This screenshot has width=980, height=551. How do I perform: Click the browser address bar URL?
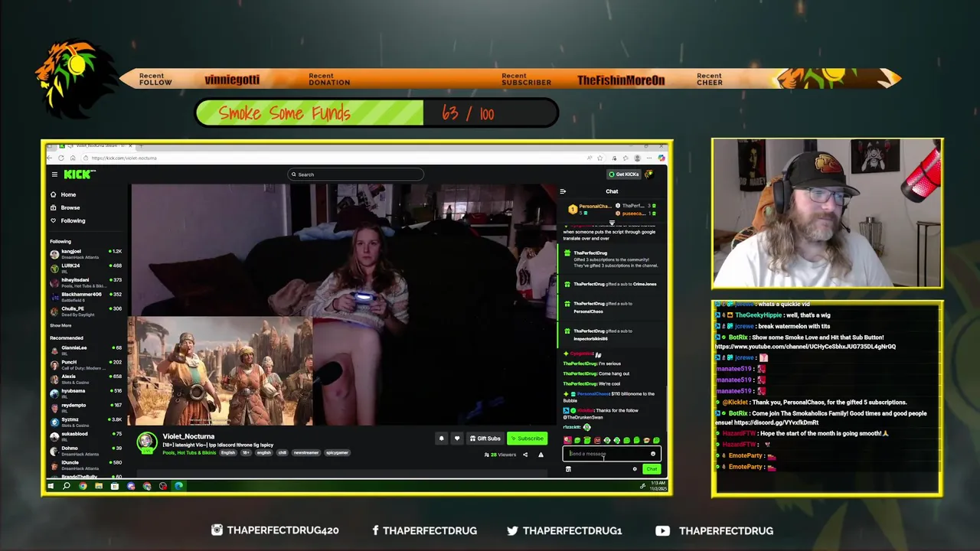point(124,158)
